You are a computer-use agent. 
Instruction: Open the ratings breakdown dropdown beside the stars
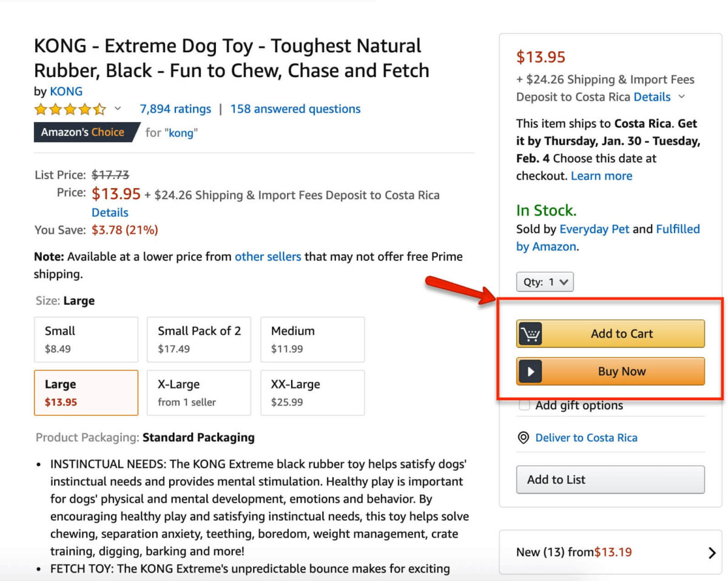pos(117,110)
